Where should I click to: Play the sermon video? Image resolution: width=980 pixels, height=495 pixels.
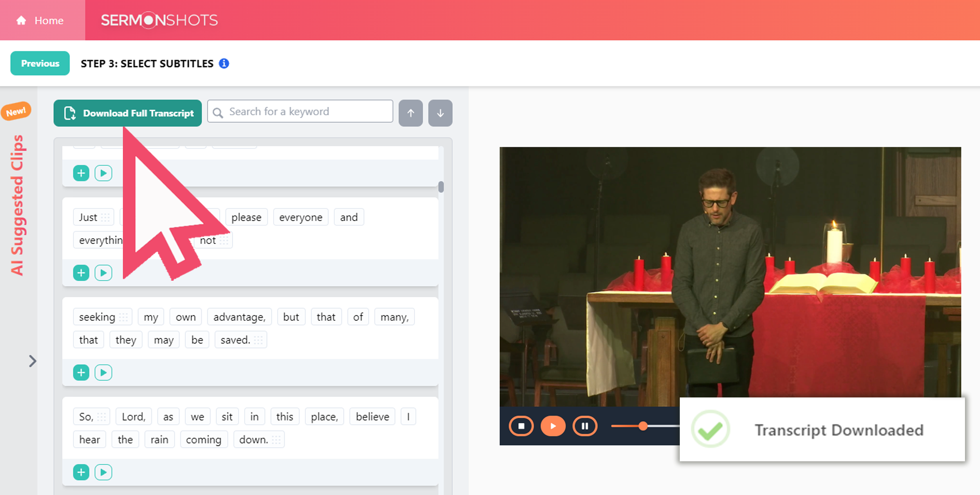[x=553, y=425]
